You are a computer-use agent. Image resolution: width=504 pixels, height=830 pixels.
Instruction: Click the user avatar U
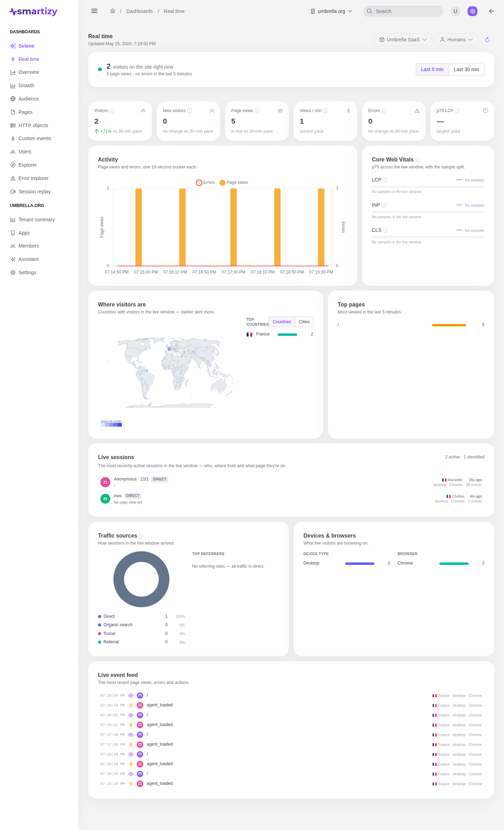click(x=455, y=11)
